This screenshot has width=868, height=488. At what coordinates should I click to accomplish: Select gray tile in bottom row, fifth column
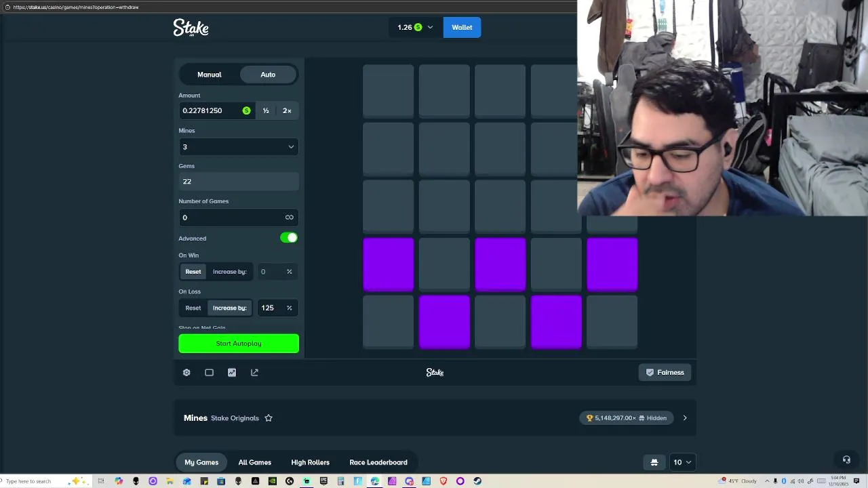pos(612,322)
